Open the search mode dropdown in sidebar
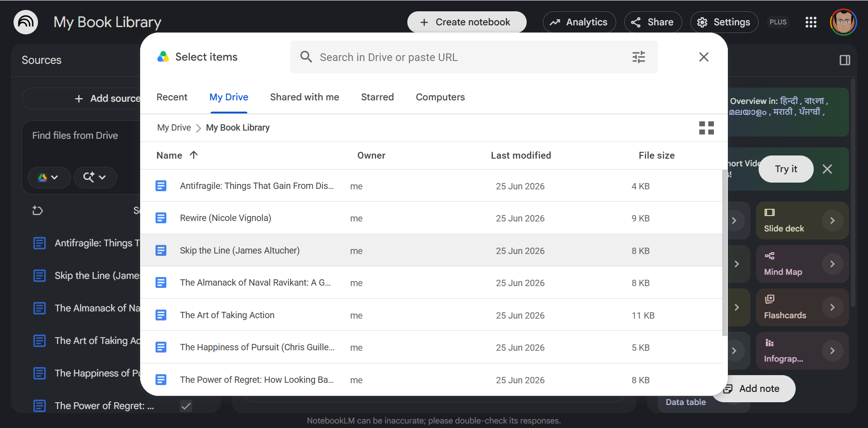Viewport: 868px width, 428px height. coord(95,177)
